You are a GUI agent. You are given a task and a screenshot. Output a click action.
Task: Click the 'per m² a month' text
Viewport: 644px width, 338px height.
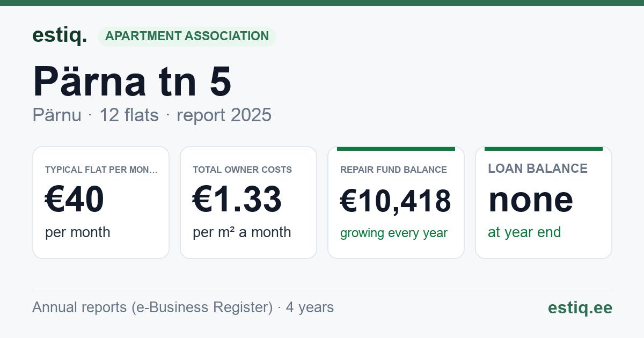pyautogui.click(x=242, y=232)
